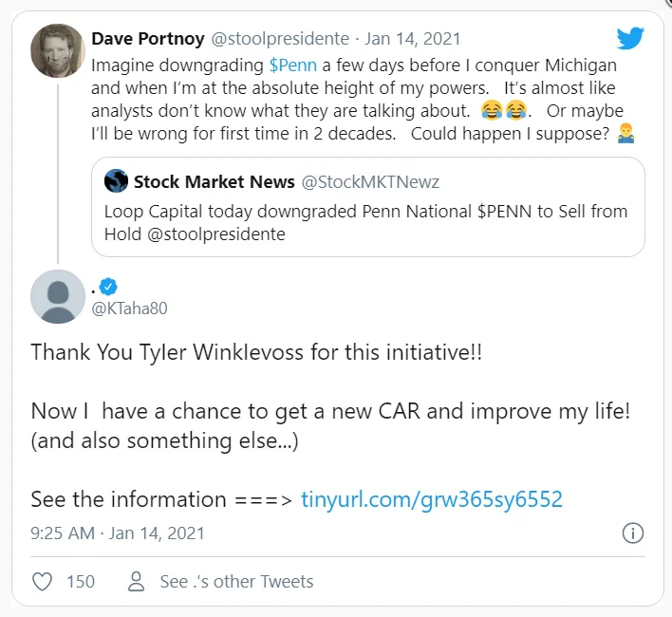This screenshot has height=617, width=672.
Task: Click the blue verified badge
Action: (109, 285)
